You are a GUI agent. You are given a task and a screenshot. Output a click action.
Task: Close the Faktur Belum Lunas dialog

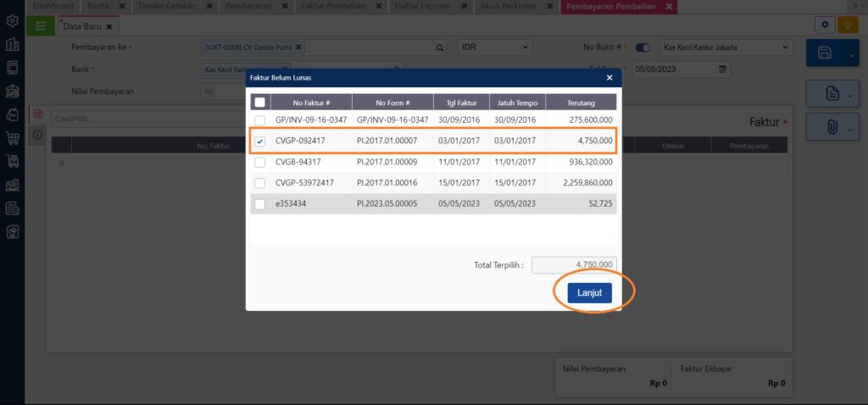[x=609, y=78]
